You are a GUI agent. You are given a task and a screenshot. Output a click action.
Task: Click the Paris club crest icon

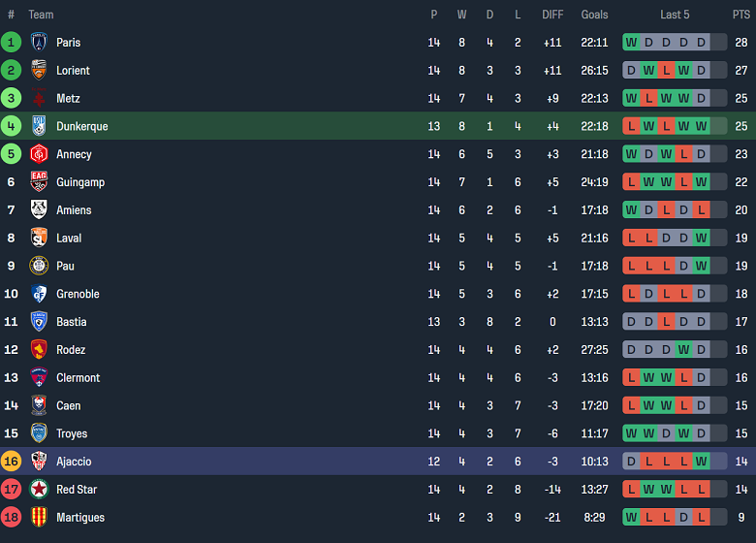pyautogui.click(x=39, y=43)
